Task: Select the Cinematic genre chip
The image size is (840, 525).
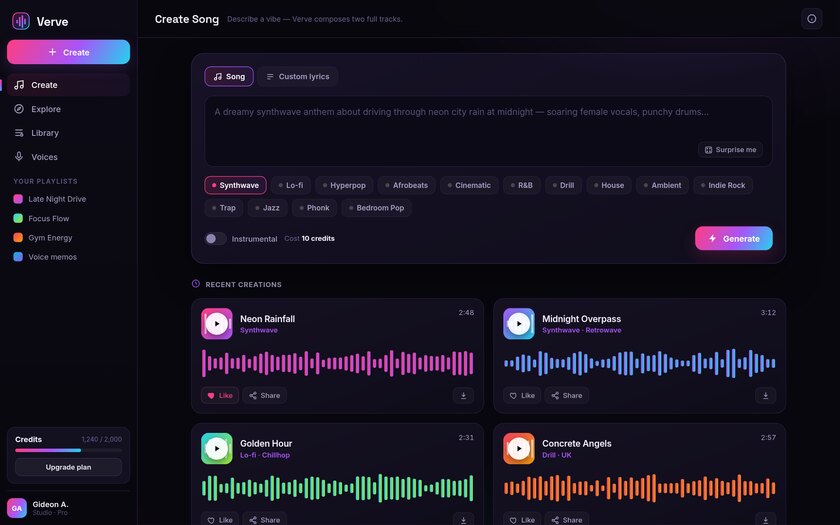Action: tap(469, 185)
